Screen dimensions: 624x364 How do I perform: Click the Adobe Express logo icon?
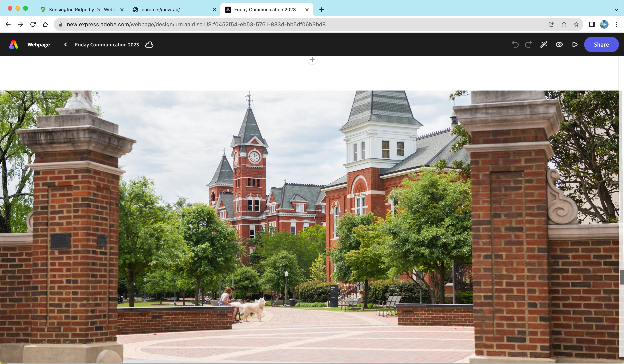14,44
